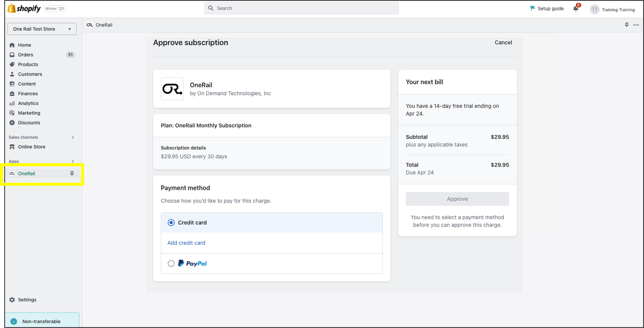The height and width of the screenshot is (328, 644).
Task: Expand the Sales channels section
Action: 73,137
